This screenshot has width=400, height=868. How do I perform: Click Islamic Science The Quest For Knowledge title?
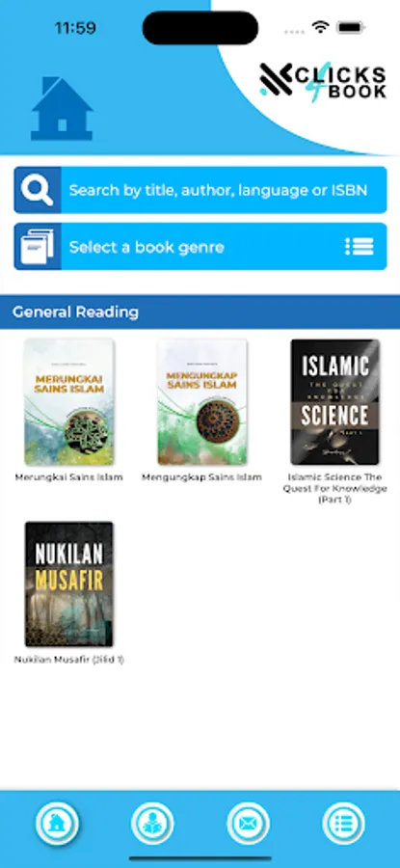(335, 488)
